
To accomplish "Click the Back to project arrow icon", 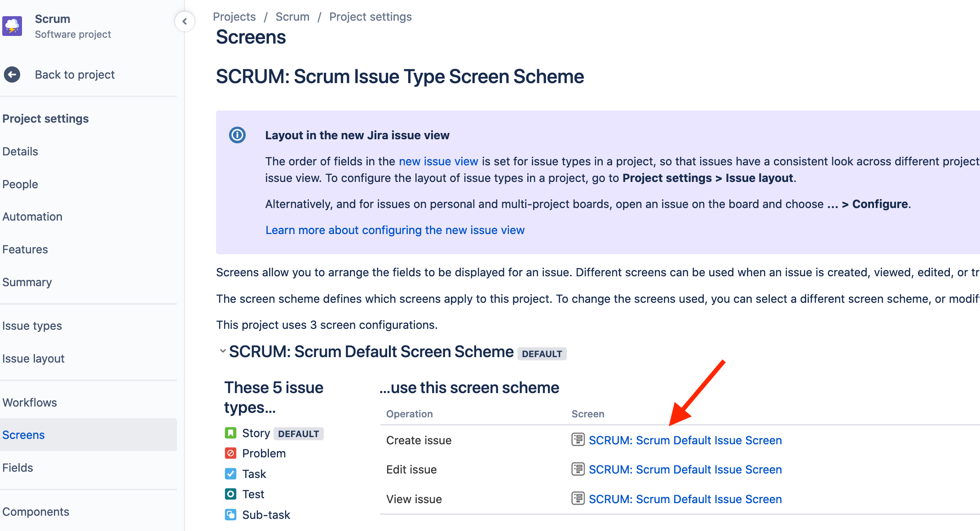I will point(12,75).
